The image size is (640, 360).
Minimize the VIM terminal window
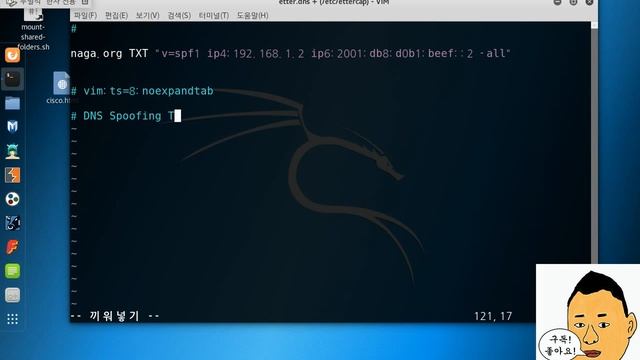[557, 2]
